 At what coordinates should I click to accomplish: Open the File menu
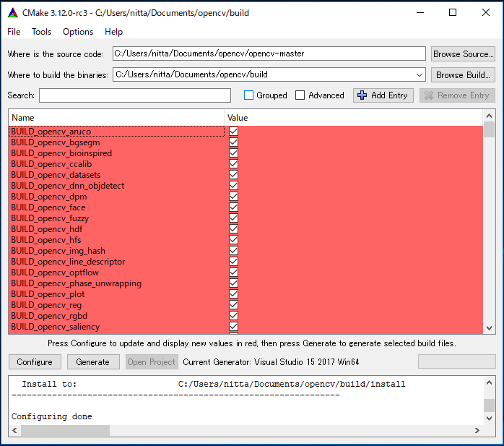pyautogui.click(x=14, y=32)
